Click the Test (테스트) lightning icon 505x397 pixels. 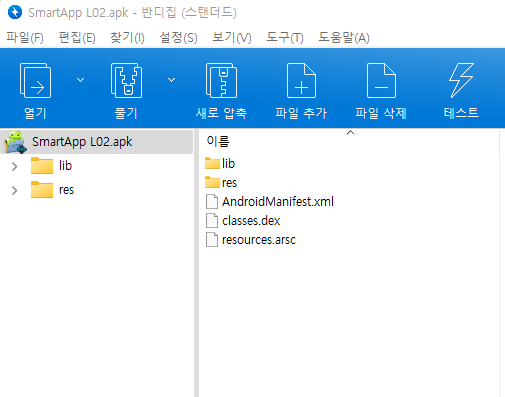pos(461,80)
